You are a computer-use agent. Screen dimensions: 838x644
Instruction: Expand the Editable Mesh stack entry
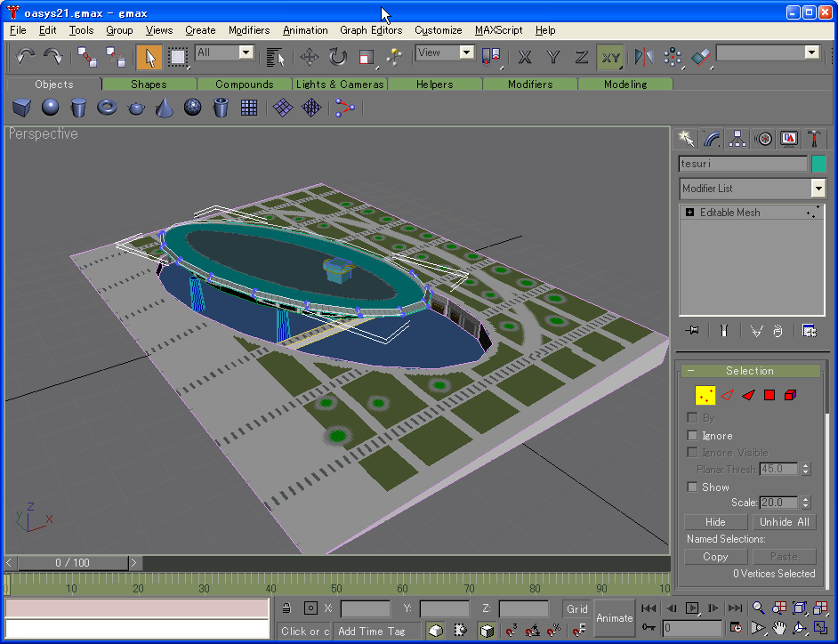coord(689,213)
